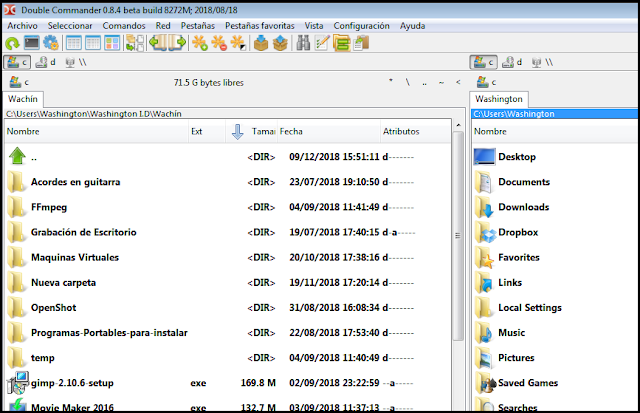Select the Dropbox folder icon in right panel
This screenshot has height=413, width=640.
[x=485, y=233]
